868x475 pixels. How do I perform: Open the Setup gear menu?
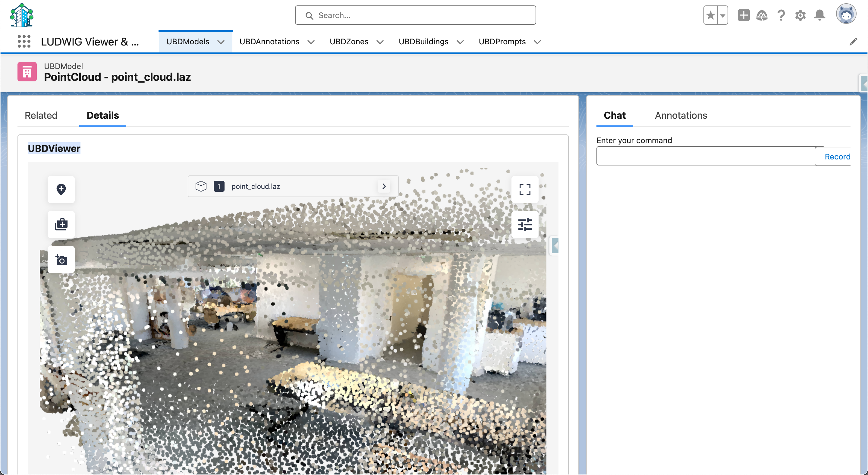800,15
